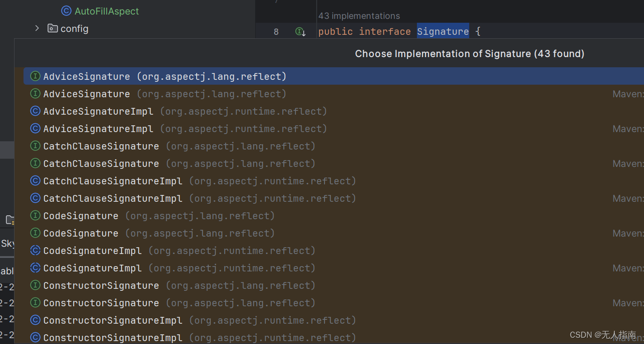Image resolution: width=644 pixels, height=344 pixels.
Task: Expand the config tree node
Action: pyautogui.click(x=38, y=28)
